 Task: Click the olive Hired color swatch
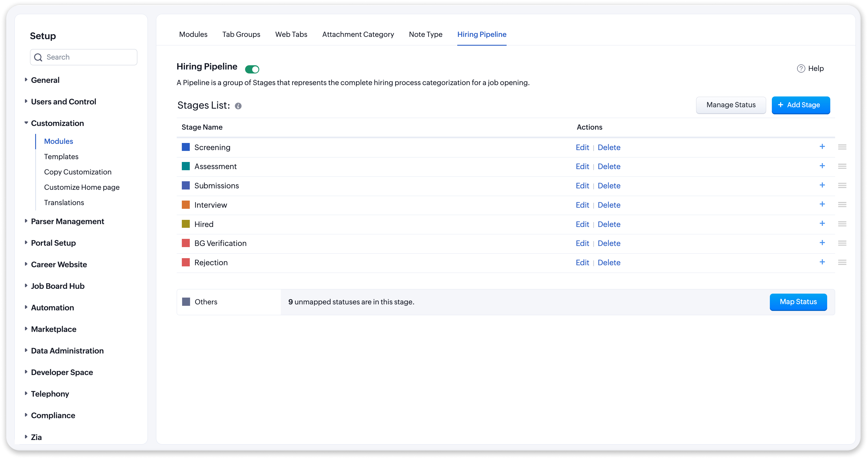tap(186, 224)
